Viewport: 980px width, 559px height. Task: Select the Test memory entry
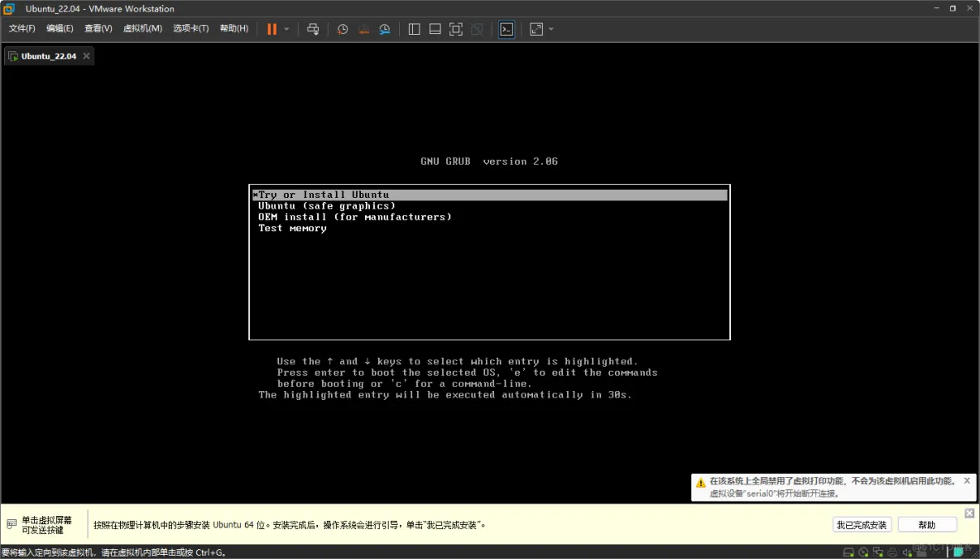[292, 229]
